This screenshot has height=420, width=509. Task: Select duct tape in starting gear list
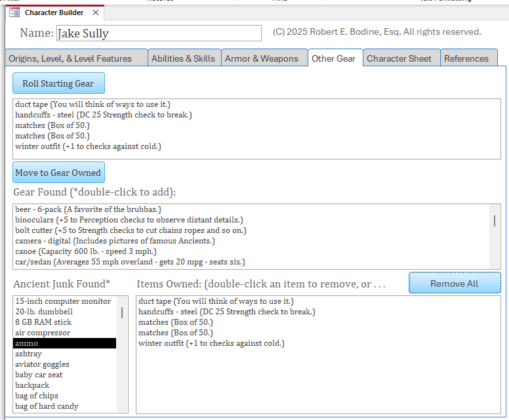(91, 104)
